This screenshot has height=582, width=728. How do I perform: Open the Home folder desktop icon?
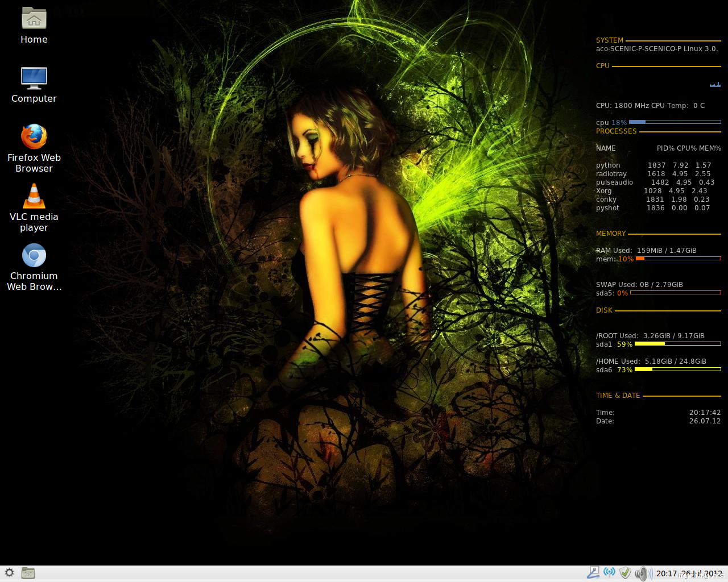click(34, 26)
